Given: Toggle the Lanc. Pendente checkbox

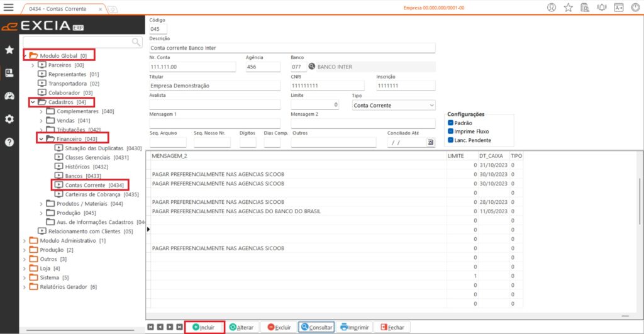Looking at the screenshot, I should pyautogui.click(x=451, y=140).
